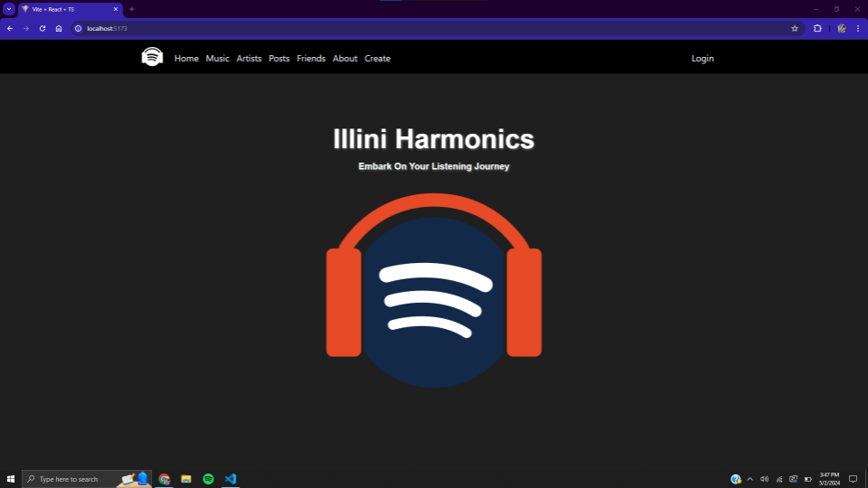Open Spotify from the taskbar

[208, 479]
